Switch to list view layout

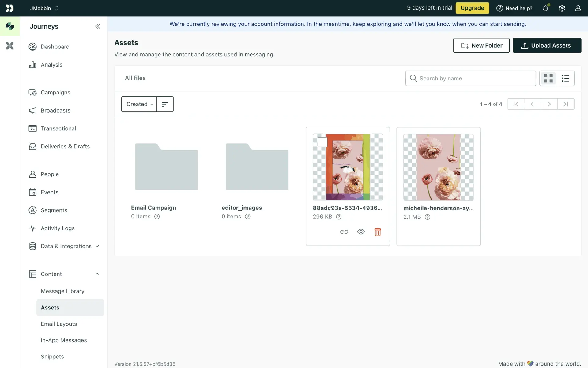coord(565,78)
